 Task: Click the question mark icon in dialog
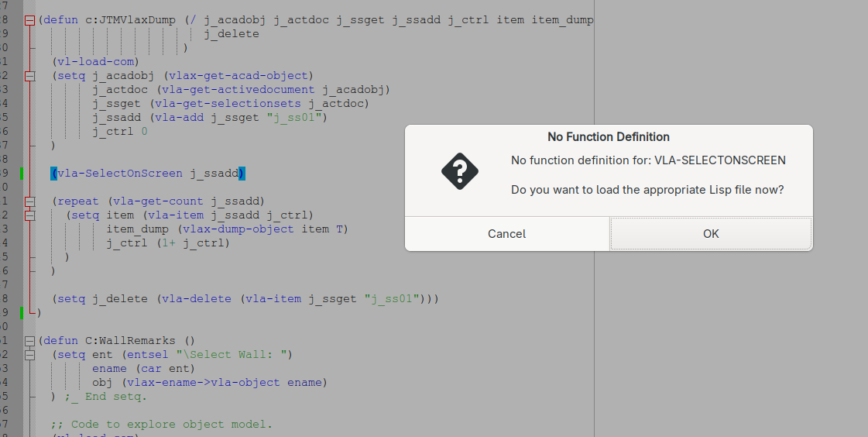[x=459, y=171]
